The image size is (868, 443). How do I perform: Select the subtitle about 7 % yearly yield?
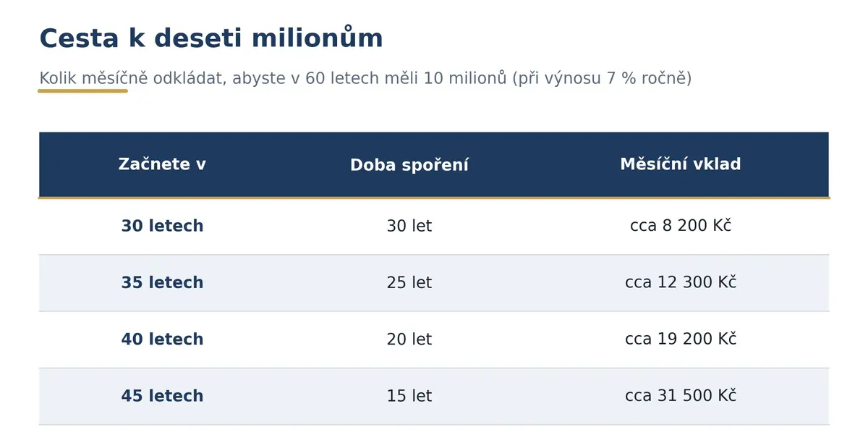365,78
